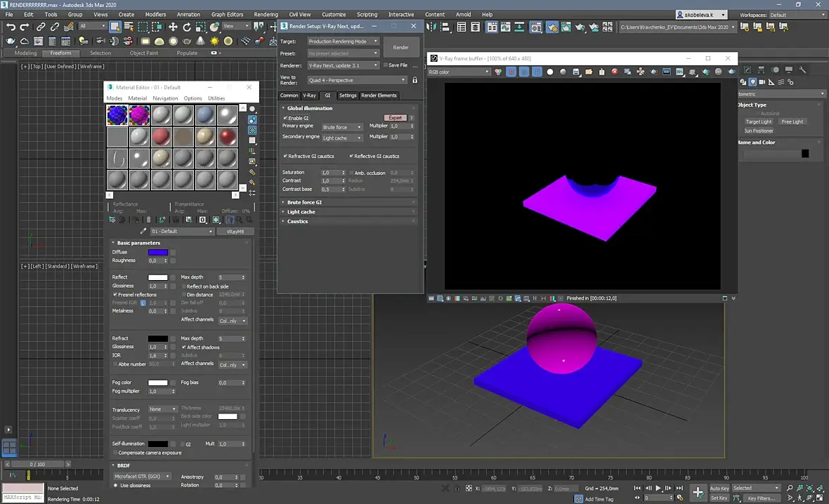Click the material eyedropper picker icon

coord(144,231)
